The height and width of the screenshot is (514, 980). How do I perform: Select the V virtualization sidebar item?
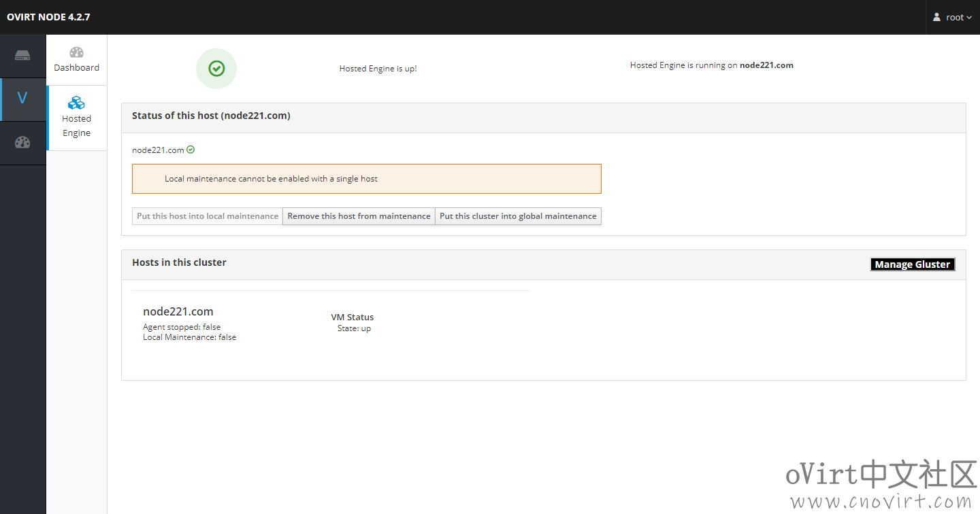[22, 99]
